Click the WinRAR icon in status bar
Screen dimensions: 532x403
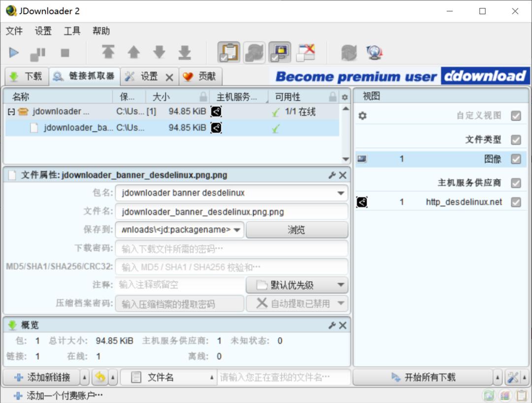(504, 395)
